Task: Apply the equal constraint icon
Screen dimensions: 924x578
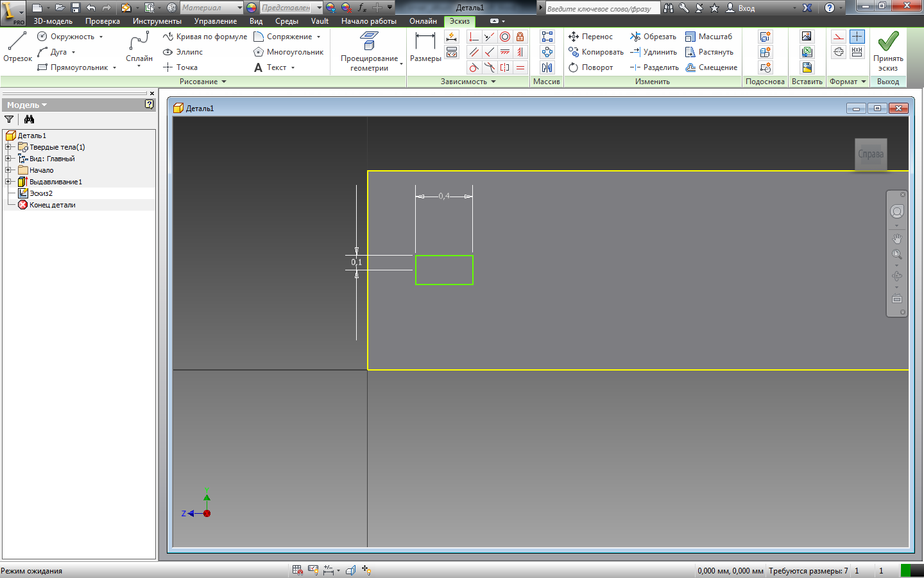Action: 520,67
